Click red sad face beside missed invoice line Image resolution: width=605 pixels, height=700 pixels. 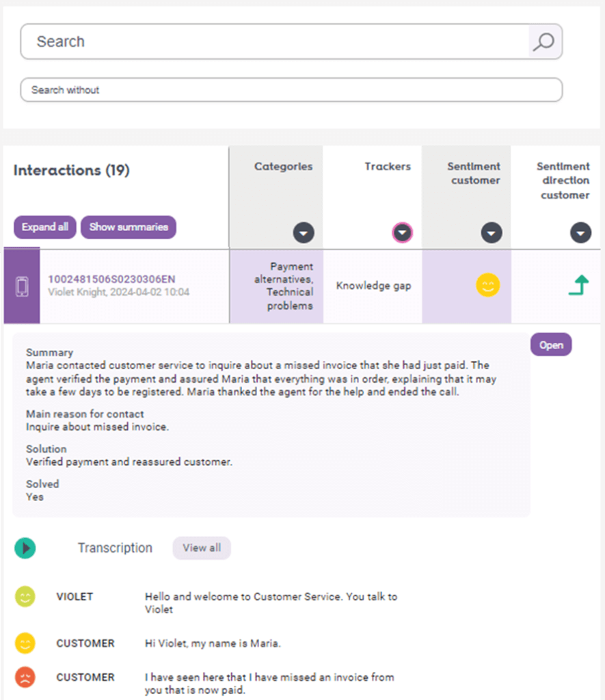[x=25, y=677]
